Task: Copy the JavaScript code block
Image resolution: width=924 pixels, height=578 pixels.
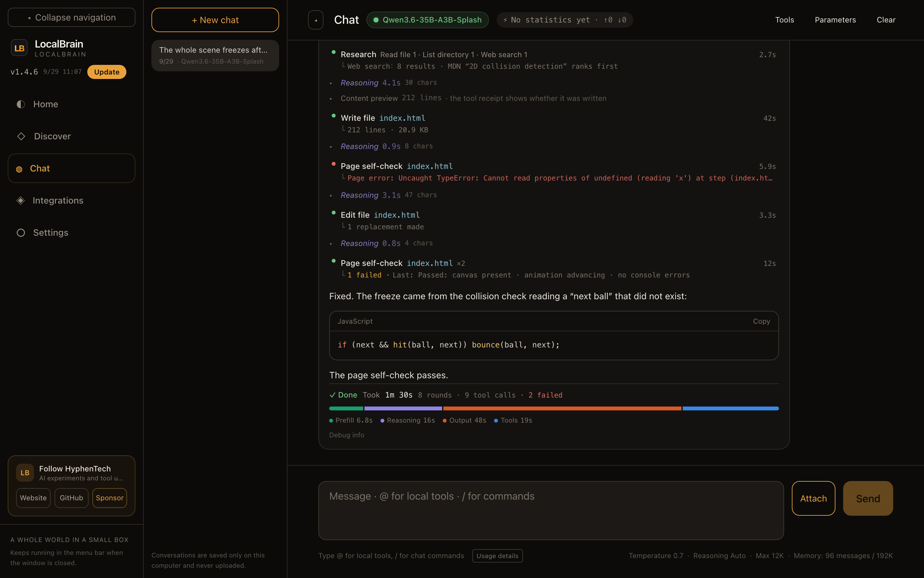Action: pos(761,321)
